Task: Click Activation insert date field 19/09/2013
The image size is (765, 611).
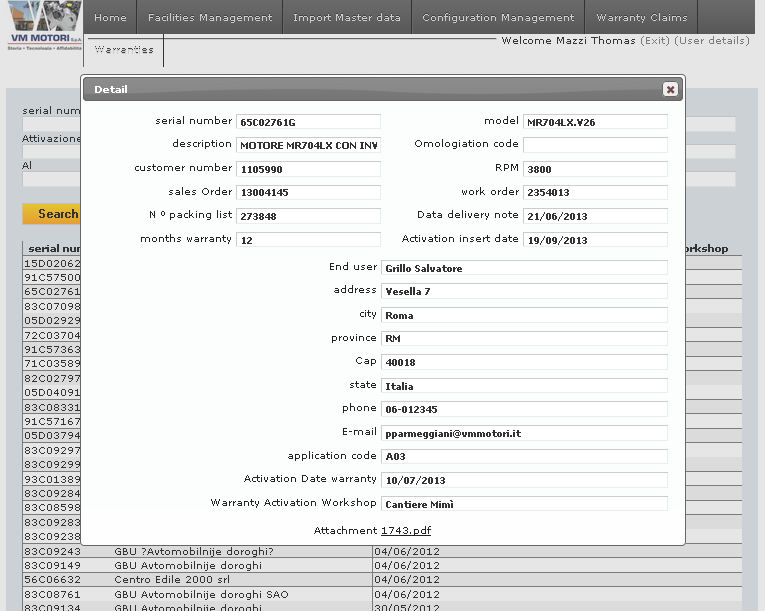Action: [x=595, y=240]
